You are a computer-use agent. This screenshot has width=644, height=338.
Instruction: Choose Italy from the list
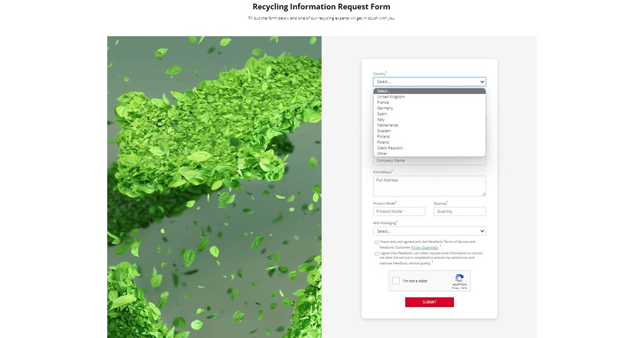381,120
